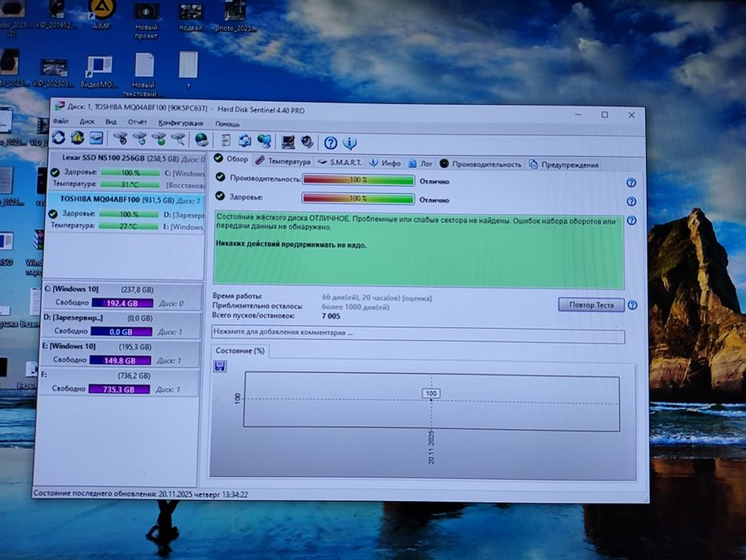This screenshot has width=746, height=560.
Task: Click the blue disk-drive toolbar icon
Action: (x=97, y=138)
